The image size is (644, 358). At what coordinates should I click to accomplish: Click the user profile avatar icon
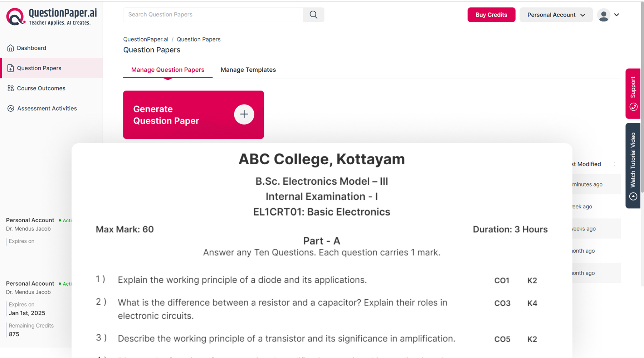click(604, 15)
